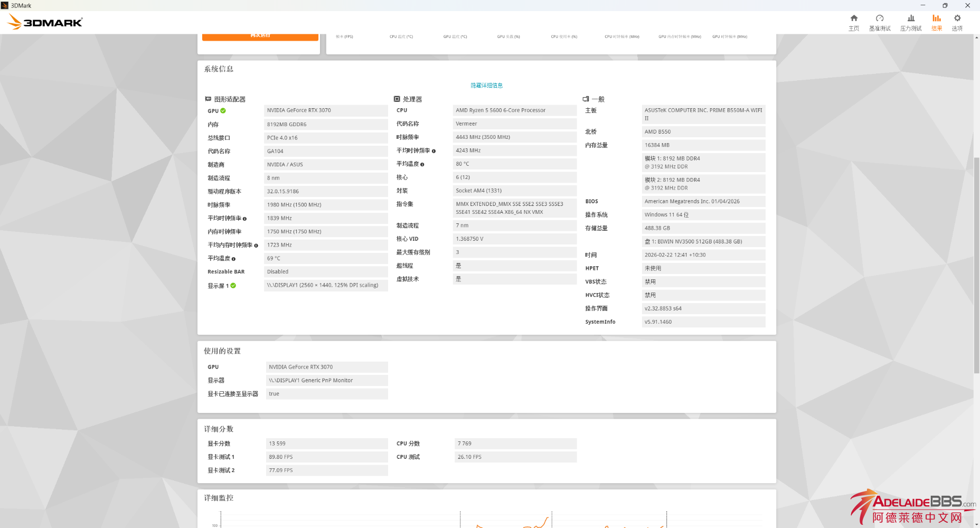Click the green check beside 显示屏 1
Image resolution: width=980 pixels, height=528 pixels.
pyautogui.click(x=233, y=286)
